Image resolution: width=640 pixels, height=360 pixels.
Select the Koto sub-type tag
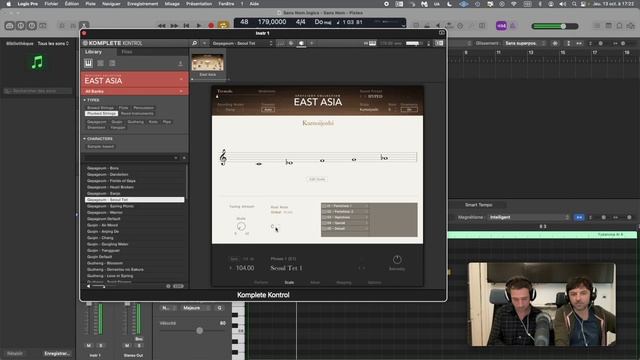tap(153, 122)
